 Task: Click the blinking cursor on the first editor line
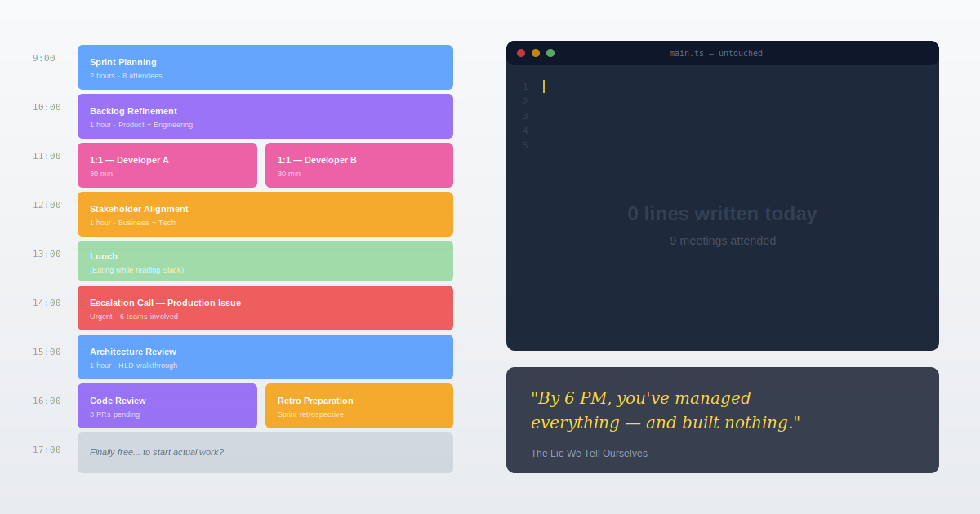(545, 86)
